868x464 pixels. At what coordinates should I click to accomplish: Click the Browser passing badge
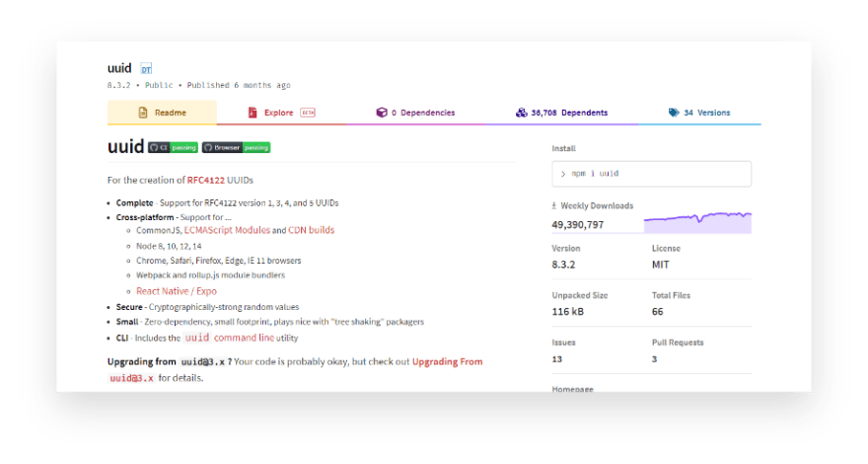coord(236,147)
